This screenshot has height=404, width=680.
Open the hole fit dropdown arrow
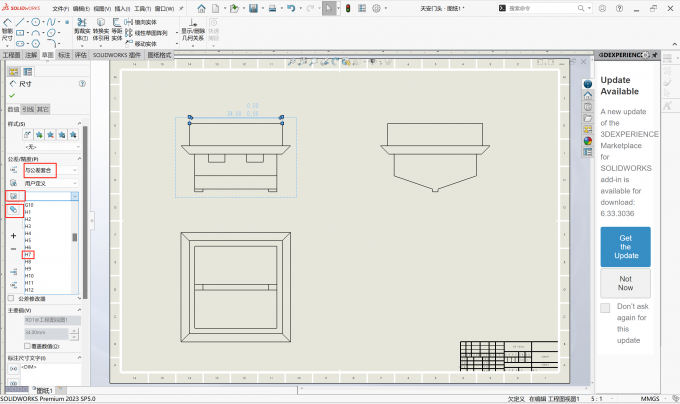coord(75,196)
